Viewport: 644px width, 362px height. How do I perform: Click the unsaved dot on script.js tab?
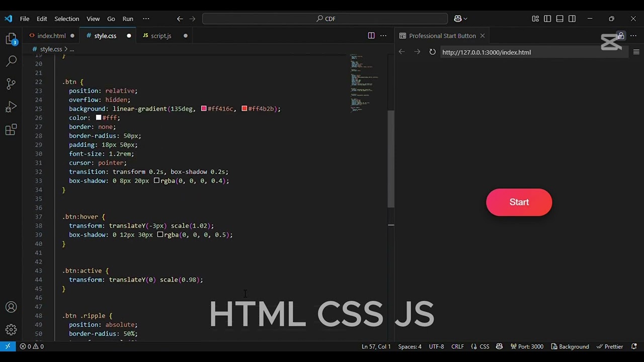[185, 36]
